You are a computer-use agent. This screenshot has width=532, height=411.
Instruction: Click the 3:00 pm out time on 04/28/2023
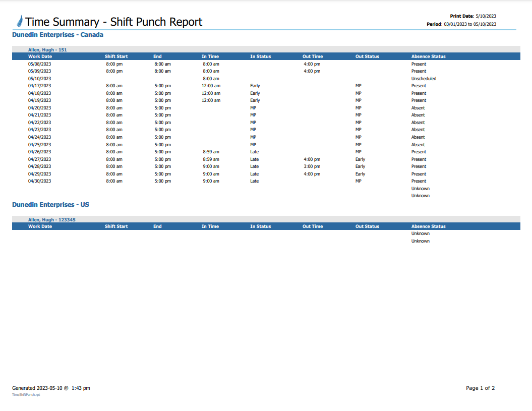312,166
